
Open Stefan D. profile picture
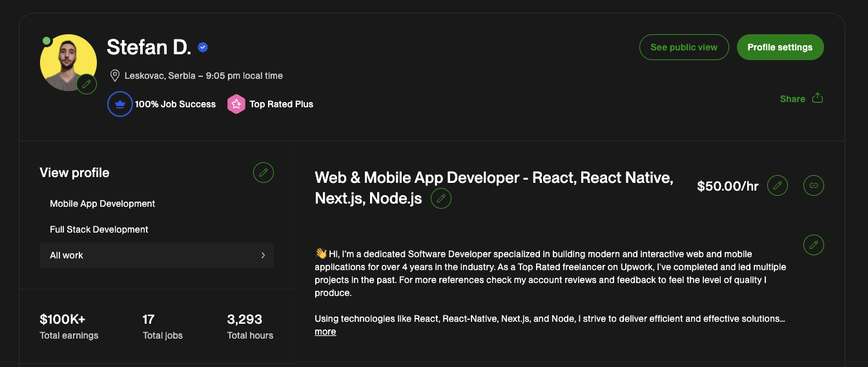pyautogui.click(x=68, y=63)
